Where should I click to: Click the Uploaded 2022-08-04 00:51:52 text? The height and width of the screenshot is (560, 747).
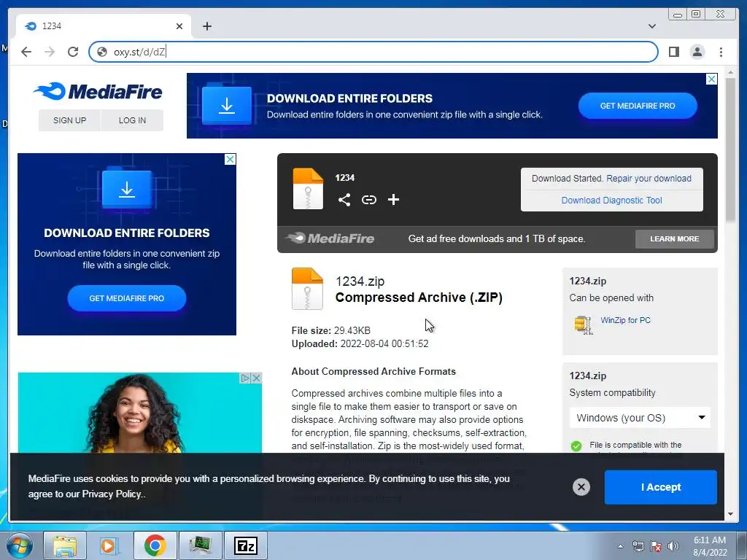(x=360, y=344)
